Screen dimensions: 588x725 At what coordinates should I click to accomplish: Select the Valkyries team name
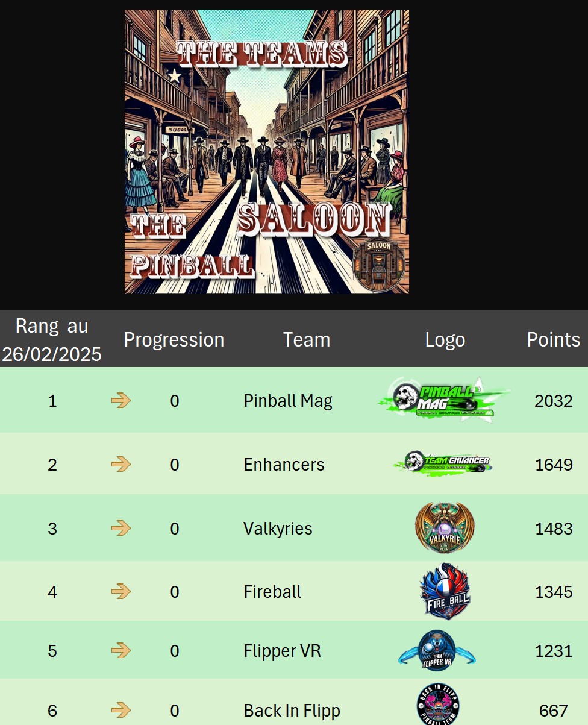click(x=278, y=529)
